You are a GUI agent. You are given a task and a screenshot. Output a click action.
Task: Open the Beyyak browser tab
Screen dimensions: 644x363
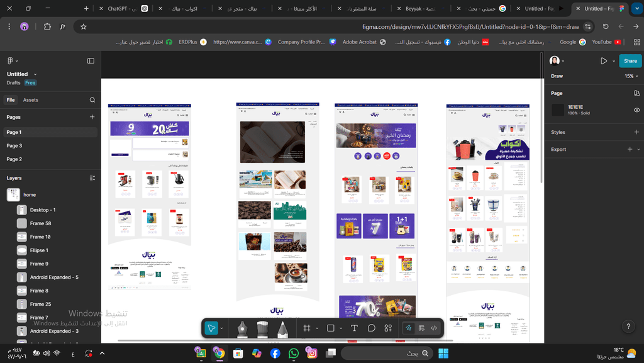(421, 8)
